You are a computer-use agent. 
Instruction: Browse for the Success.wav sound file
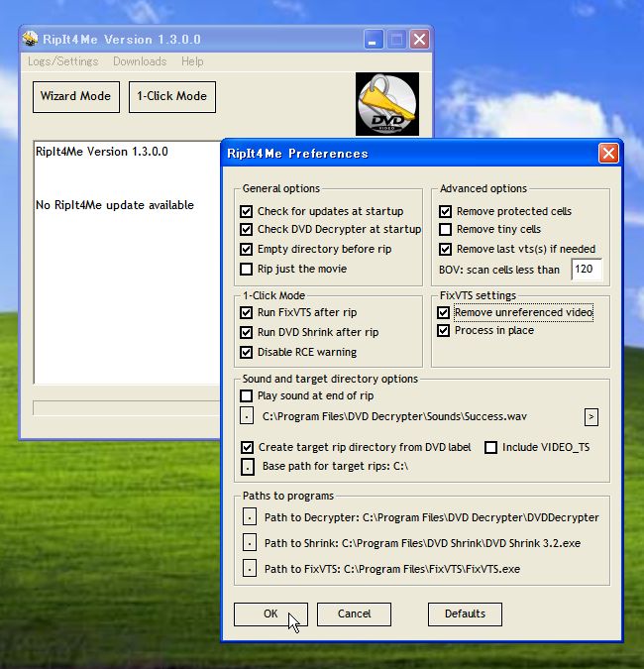(x=247, y=415)
